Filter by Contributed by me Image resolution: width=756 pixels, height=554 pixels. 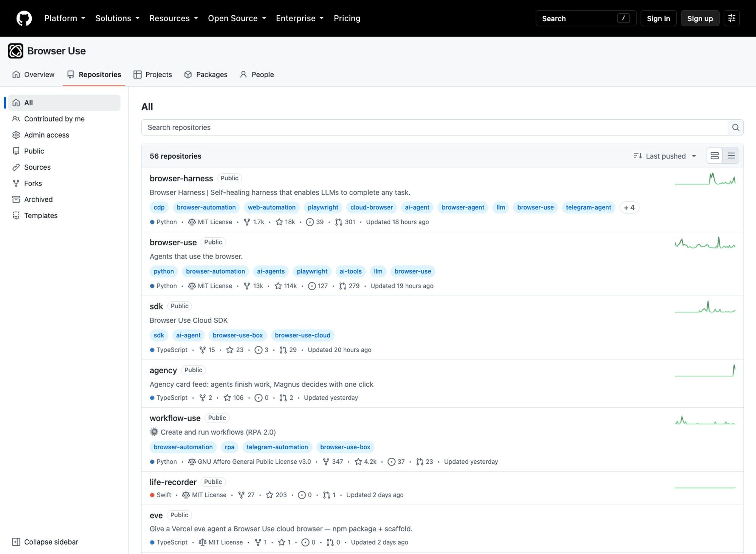click(x=64, y=119)
